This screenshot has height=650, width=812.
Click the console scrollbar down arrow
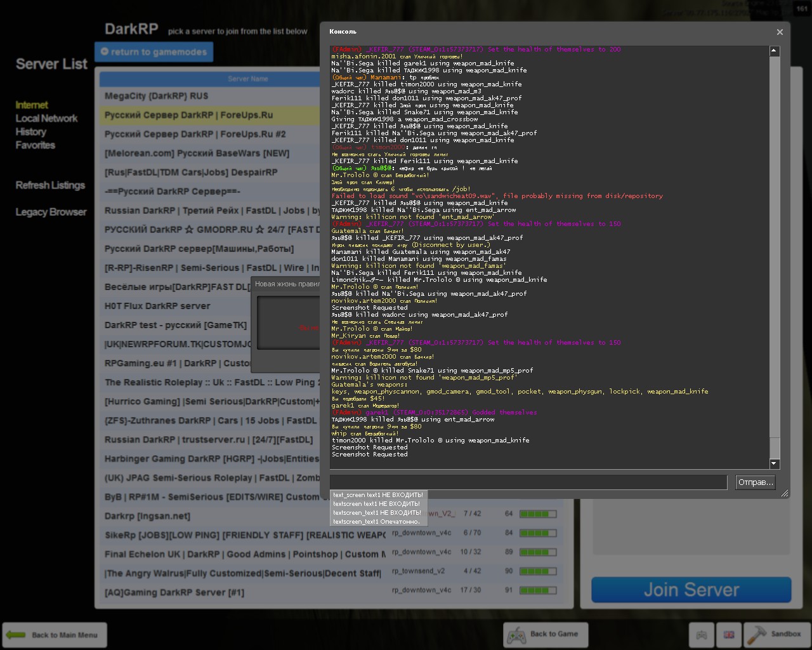pos(774,463)
